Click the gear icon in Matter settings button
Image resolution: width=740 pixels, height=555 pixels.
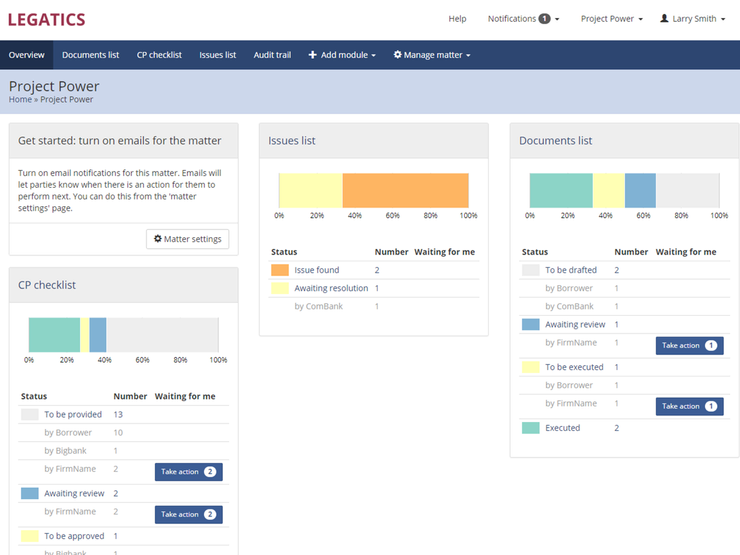158,239
